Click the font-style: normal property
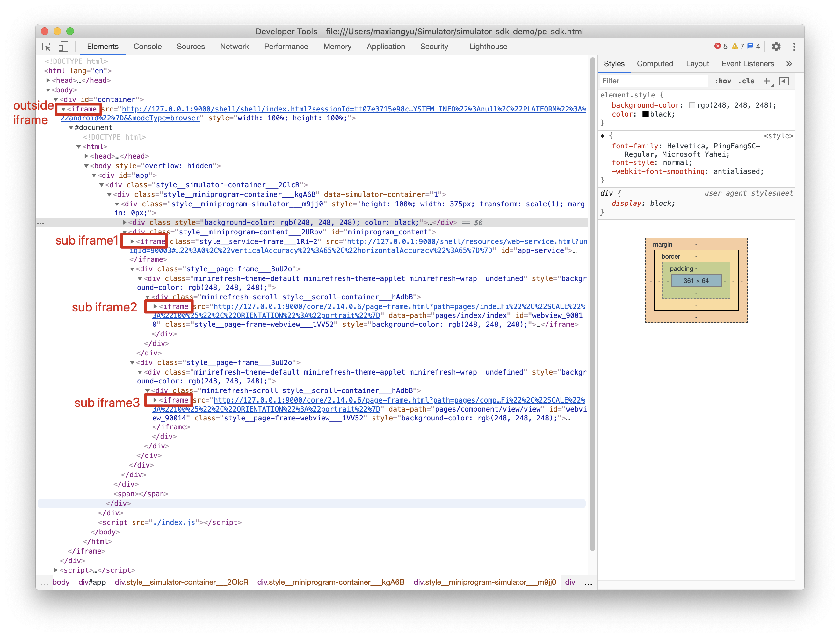This screenshot has height=637, width=840. point(652,163)
